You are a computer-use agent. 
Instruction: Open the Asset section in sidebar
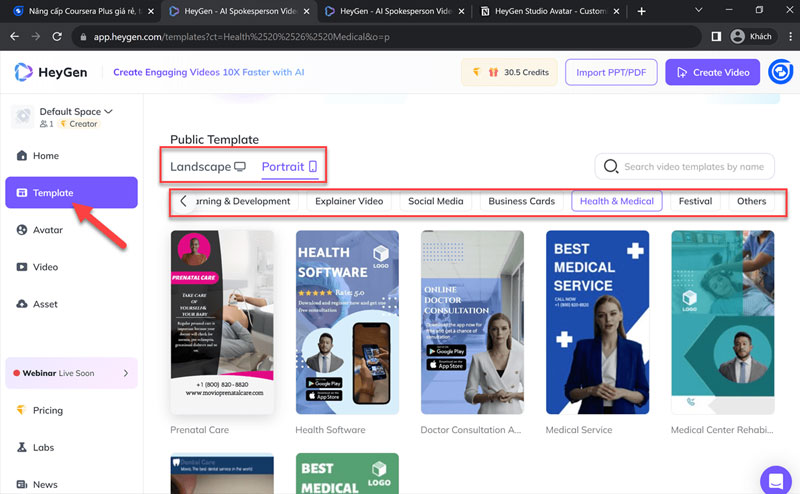pyautogui.click(x=45, y=304)
